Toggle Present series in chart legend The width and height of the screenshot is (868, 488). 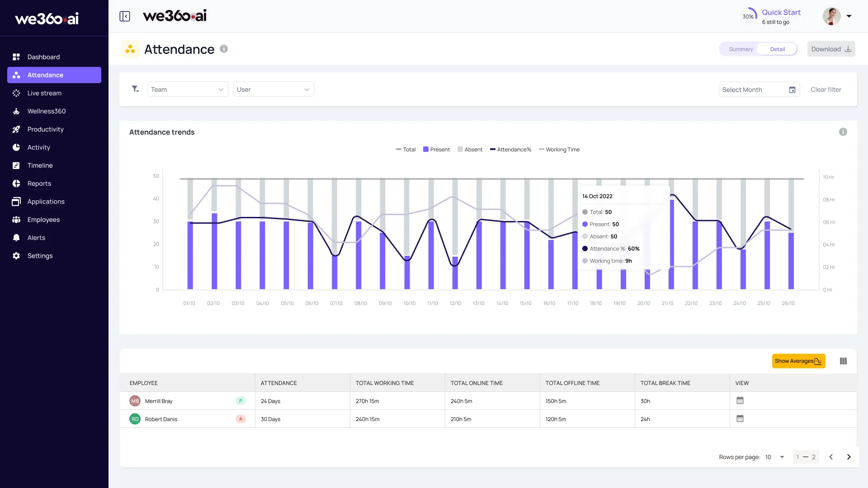436,150
